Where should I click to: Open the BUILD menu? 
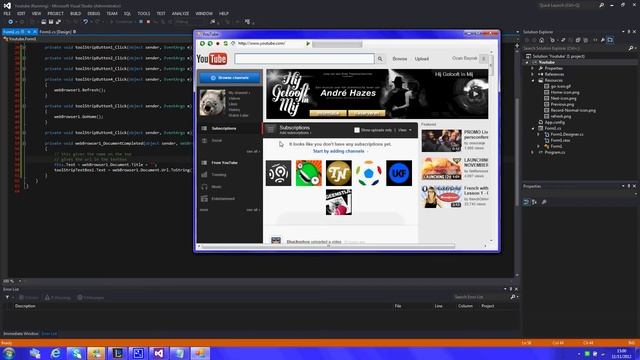76,13
